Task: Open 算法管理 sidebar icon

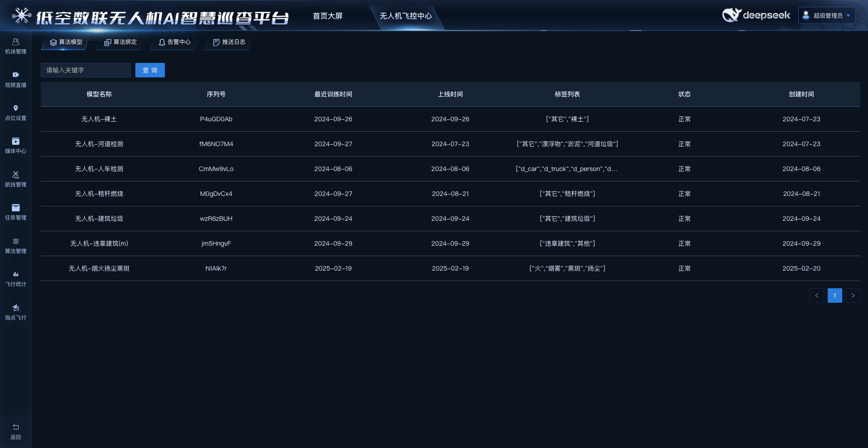Action: pyautogui.click(x=16, y=241)
